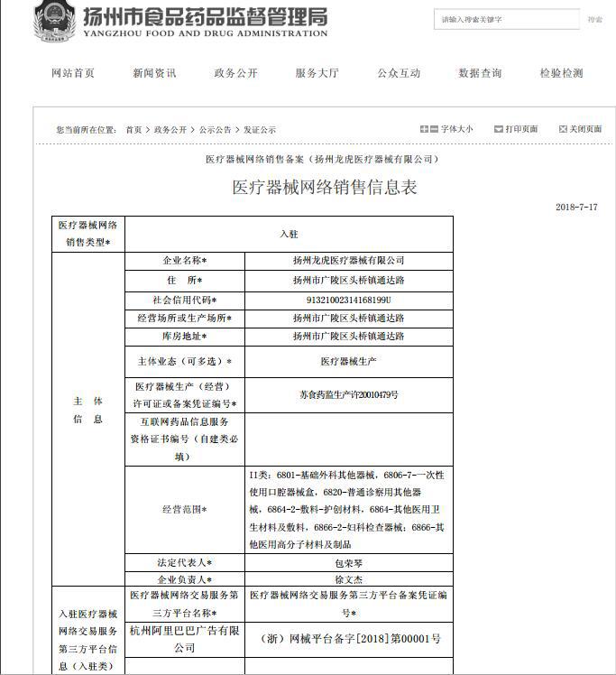Click the 公示公告 breadcrumb link
Screen dimensions: 616x675
(215, 130)
